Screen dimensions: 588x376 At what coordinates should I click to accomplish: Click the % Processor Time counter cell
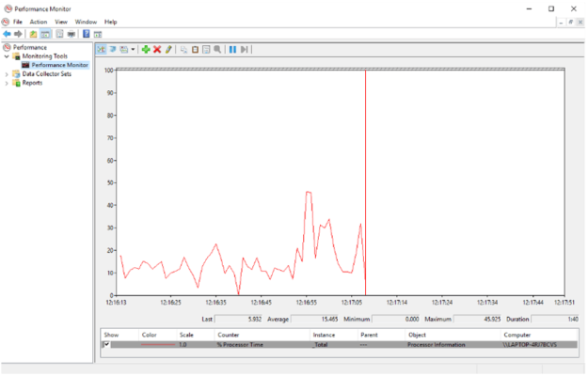point(240,345)
